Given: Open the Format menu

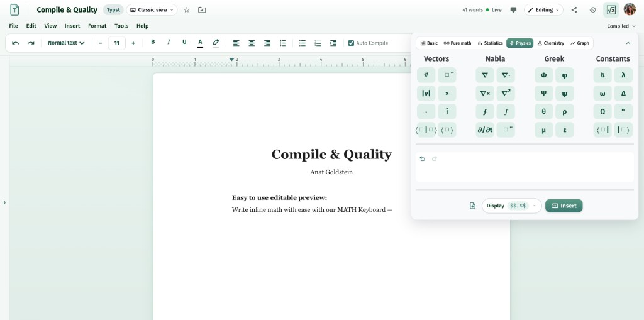Looking at the screenshot, I should pyautogui.click(x=97, y=26).
